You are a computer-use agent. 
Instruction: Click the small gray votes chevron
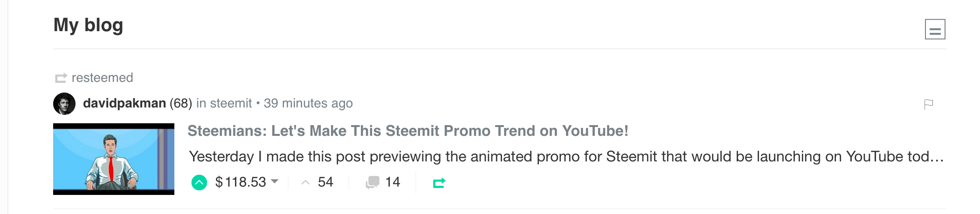coord(305,182)
